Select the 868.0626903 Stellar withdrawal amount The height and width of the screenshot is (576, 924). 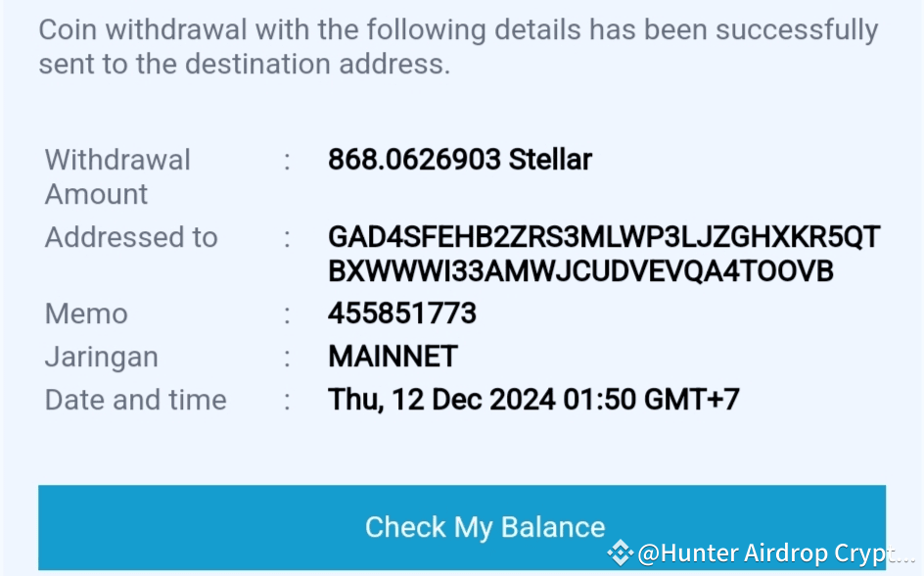click(460, 160)
